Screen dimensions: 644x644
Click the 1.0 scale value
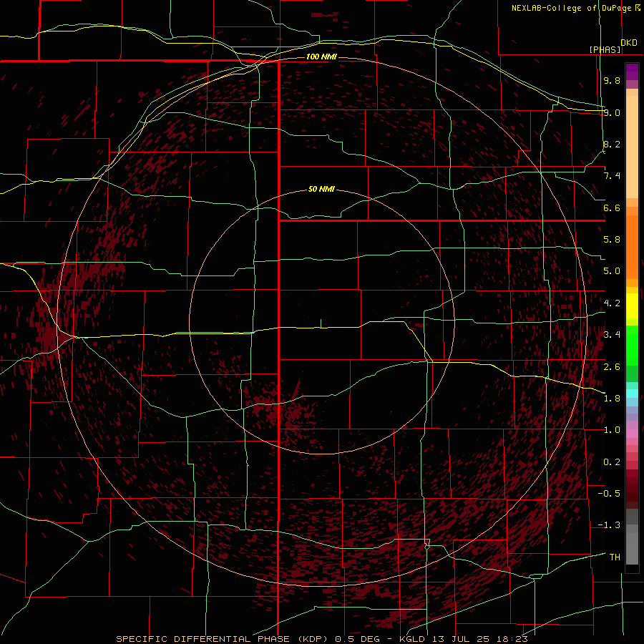pos(612,430)
